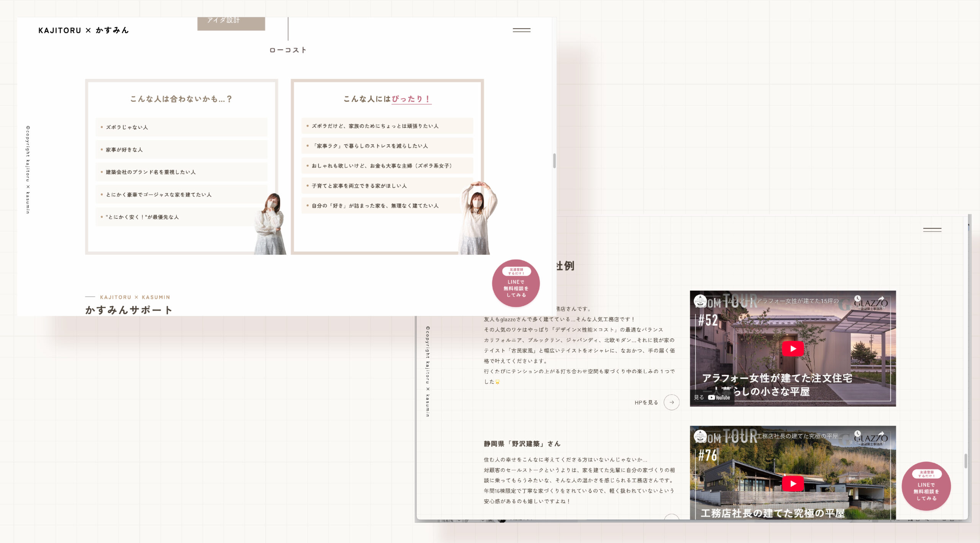Click line 住む人の幸せをこんなに考えてくださる方
The image size is (980, 543).
pyautogui.click(x=566, y=460)
